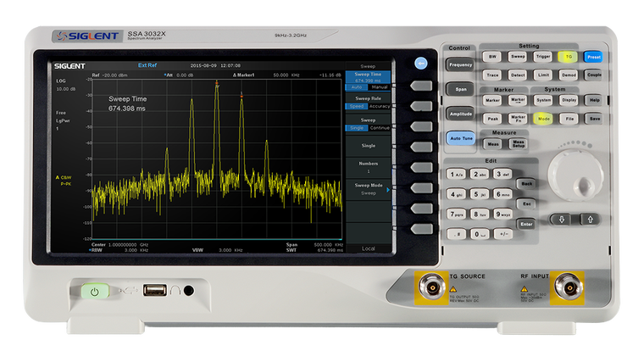Click the warning triangle under TG SOURCE
Image resolution: width=644 pixels, height=362 pixels.
(x=453, y=289)
